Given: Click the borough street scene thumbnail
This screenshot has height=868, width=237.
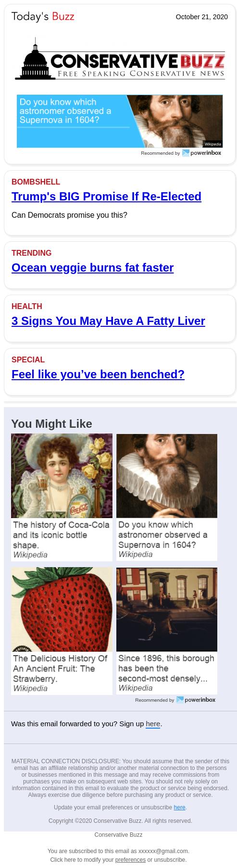Looking at the screenshot, I should pos(167,609).
